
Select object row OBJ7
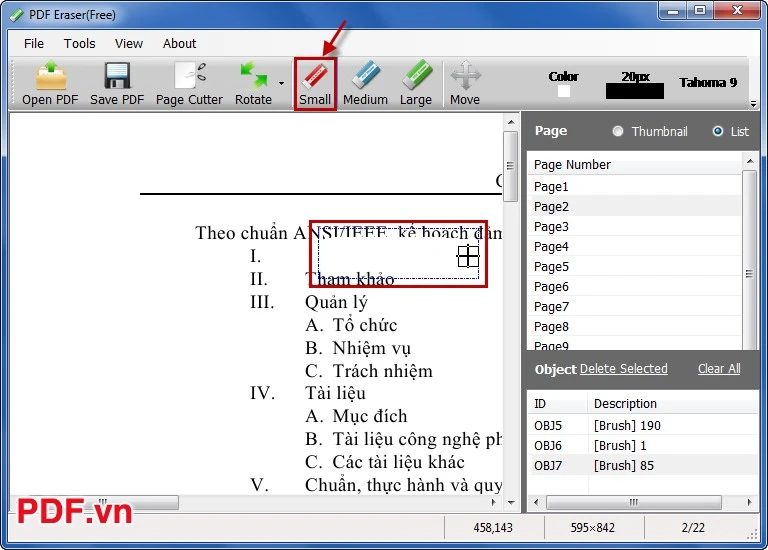(x=644, y=466)
